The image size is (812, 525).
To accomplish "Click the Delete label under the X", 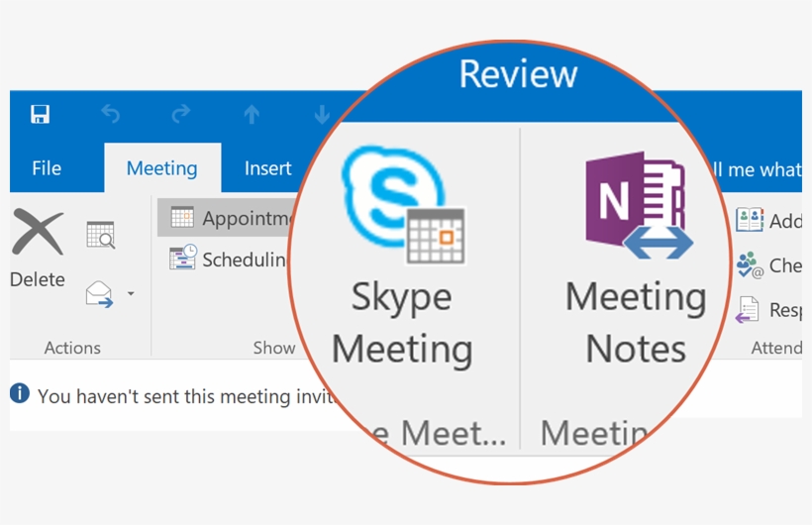I will pos(38,279).
